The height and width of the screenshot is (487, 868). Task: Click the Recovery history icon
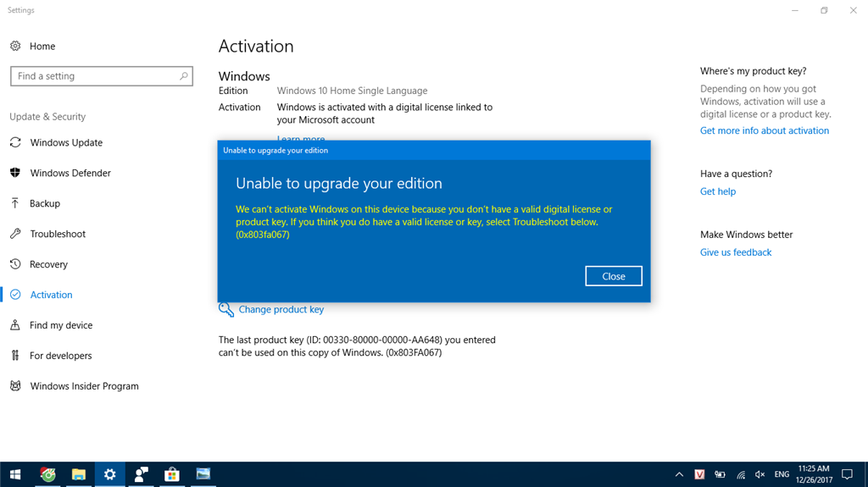point(15,264)
